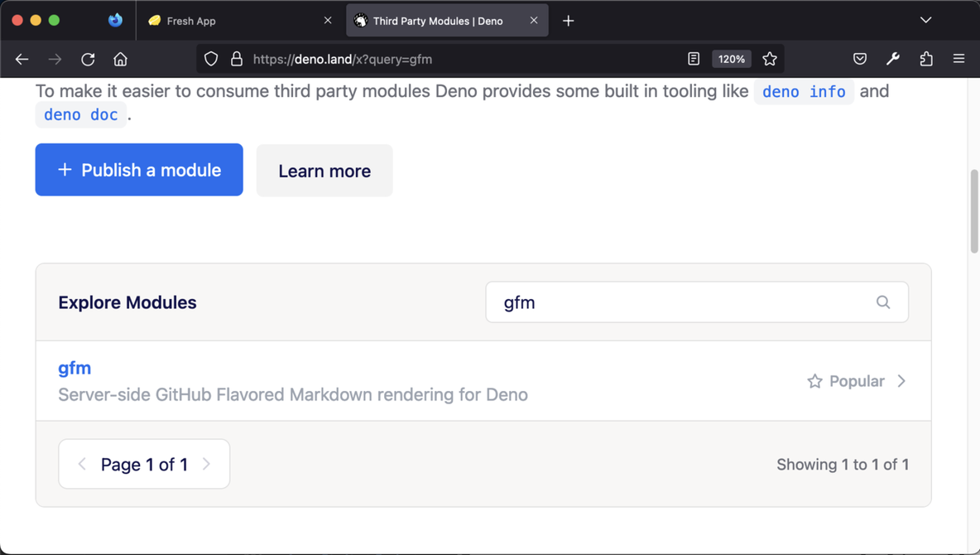
Task: Reset the 120% zoom level
Action: coord(731,59)
